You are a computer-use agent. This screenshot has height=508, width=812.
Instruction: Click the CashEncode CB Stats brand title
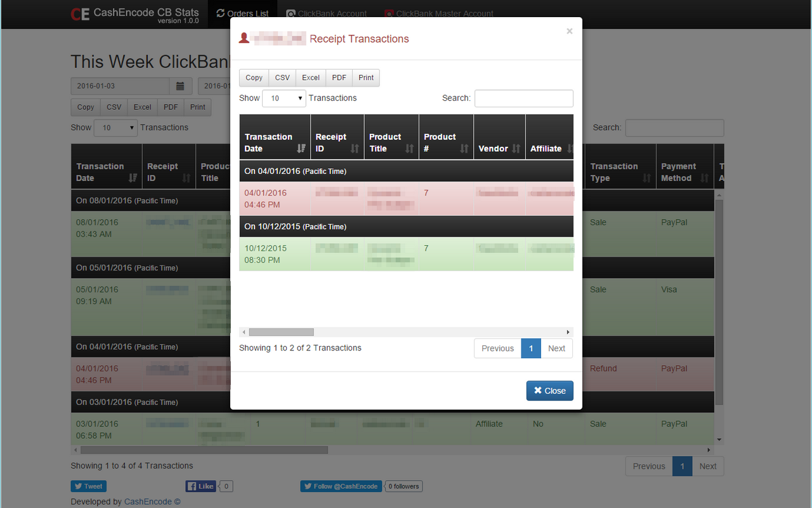coord(146,13)
